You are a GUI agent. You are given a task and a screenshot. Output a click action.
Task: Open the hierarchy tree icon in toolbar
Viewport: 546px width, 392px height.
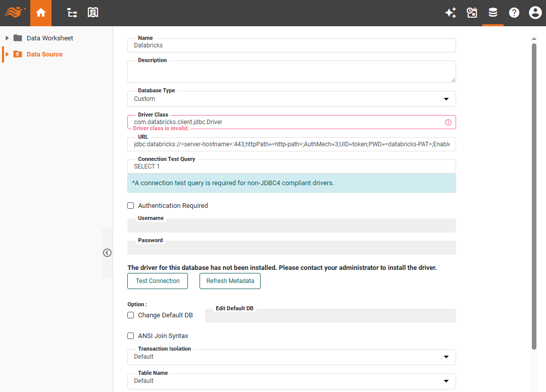tap(72, 13)
